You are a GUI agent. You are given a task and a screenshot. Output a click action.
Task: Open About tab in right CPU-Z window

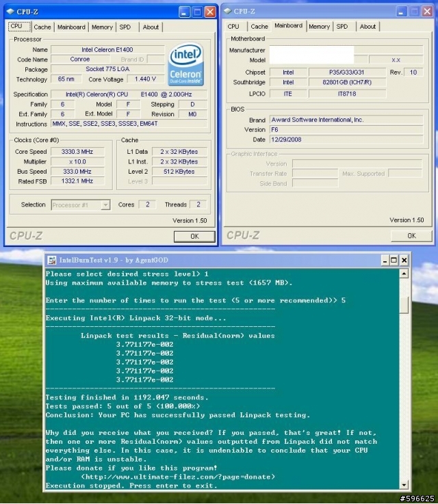click(x=368, y=27)
